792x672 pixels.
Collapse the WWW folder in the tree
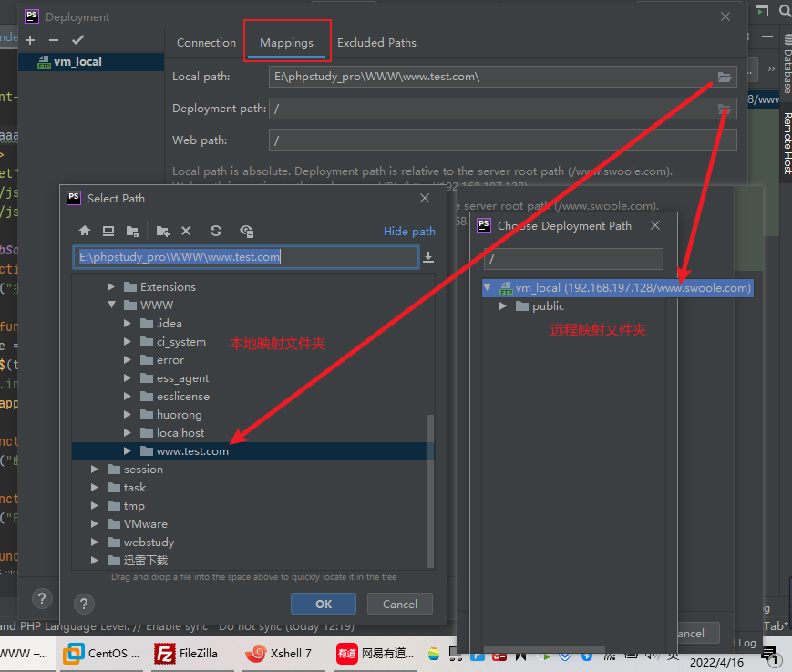[x=112, y=305]
